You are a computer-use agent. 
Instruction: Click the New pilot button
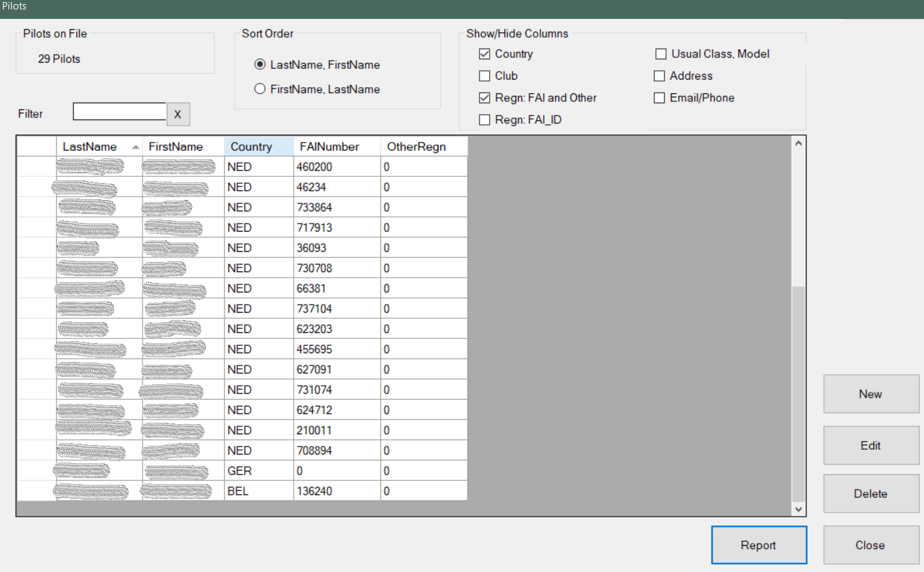(x=871, y=394)
